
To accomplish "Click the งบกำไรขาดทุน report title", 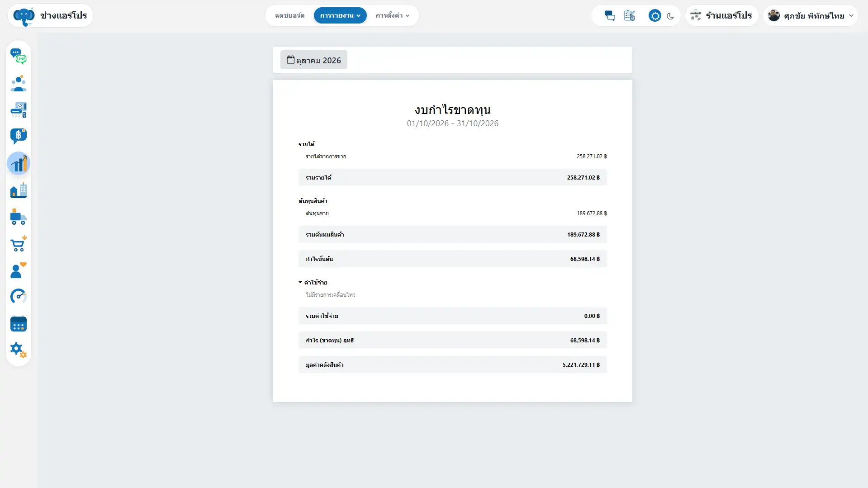I will [452, 109].
